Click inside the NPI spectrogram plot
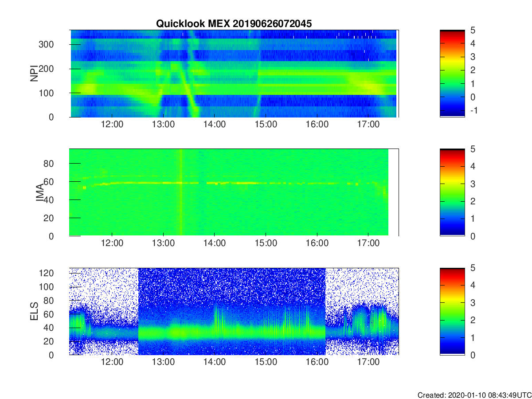This screenshot has width=532, height=399. 234,74
